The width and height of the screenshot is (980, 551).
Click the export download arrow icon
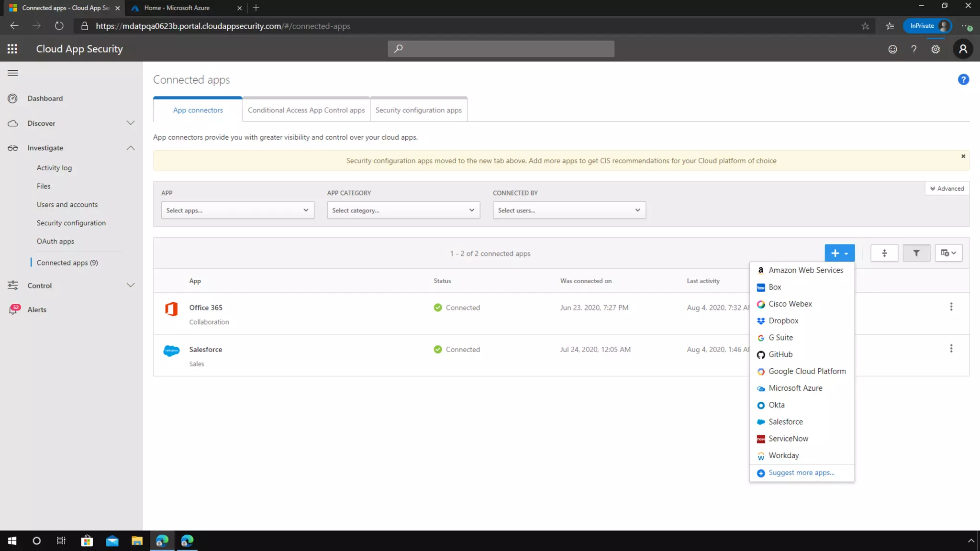[884, 253]
